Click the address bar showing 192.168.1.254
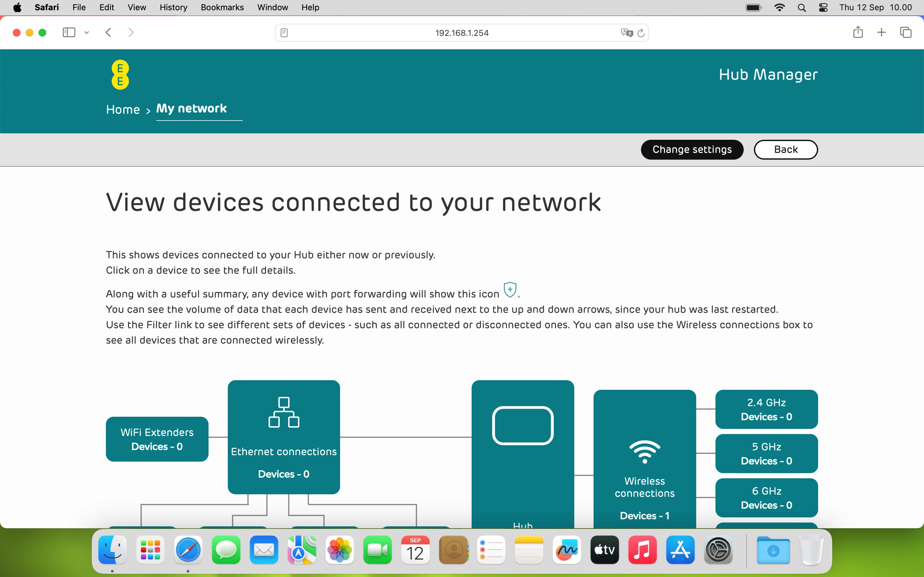This screenshot has height=577, width=924. 462,32
